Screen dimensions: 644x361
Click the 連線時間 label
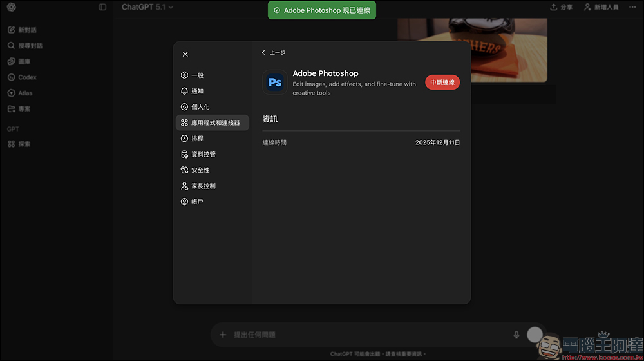(x=274, y=142)
